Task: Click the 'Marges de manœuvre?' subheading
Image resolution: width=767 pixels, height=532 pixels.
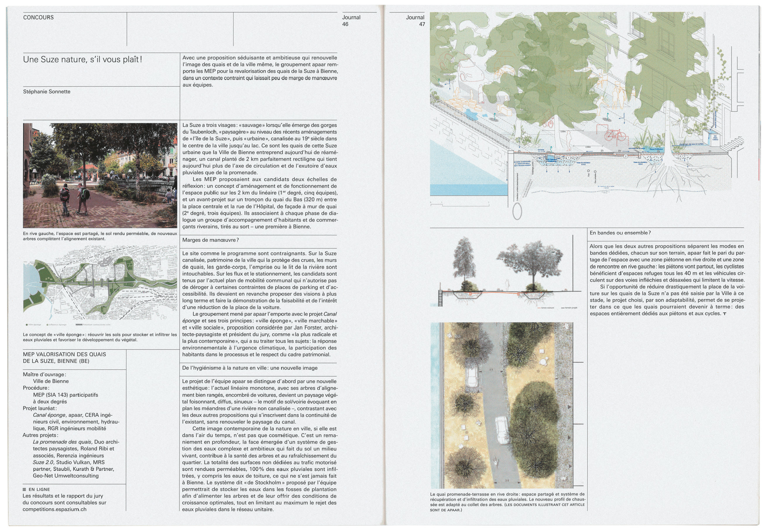Action: point(210,240)
